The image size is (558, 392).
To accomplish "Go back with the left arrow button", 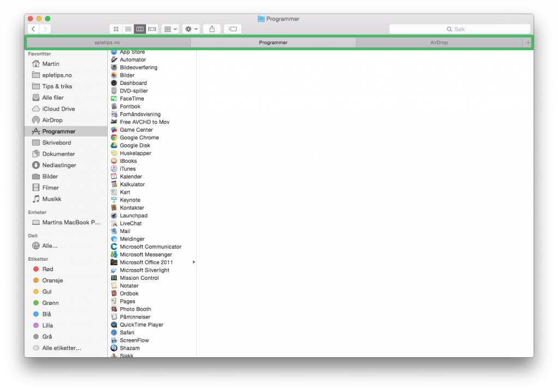I will coord(33,29).
